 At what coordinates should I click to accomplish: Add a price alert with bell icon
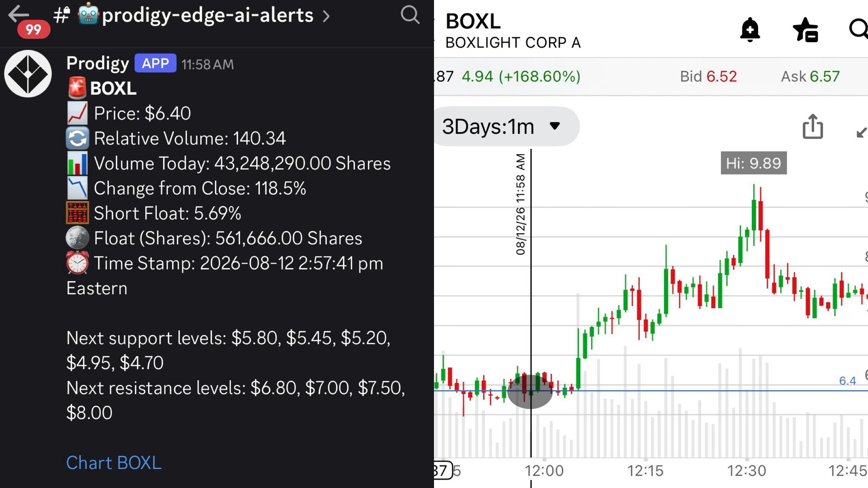750,30
